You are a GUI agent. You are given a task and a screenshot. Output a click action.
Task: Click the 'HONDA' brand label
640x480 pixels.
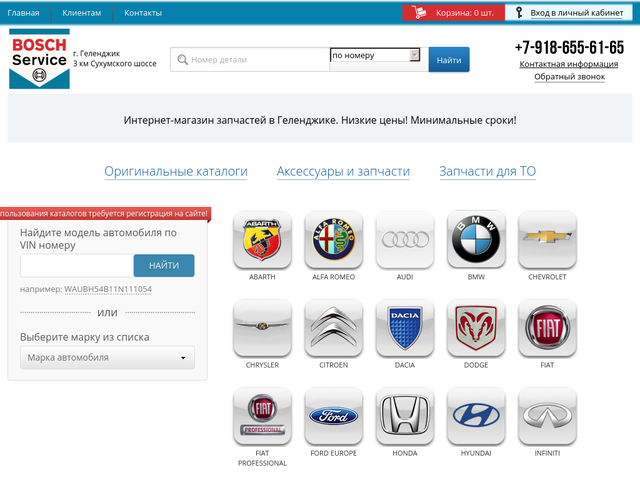[405, 453]
